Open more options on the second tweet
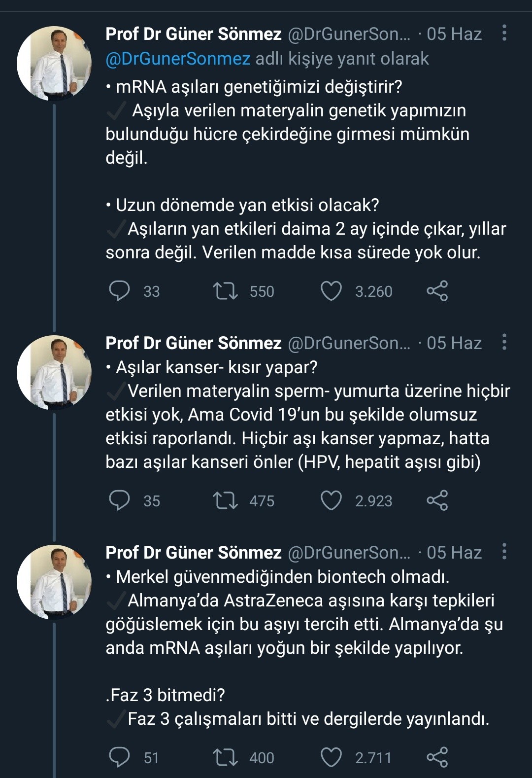The width and height of the screenshot is (532, 778). [504, 342]
